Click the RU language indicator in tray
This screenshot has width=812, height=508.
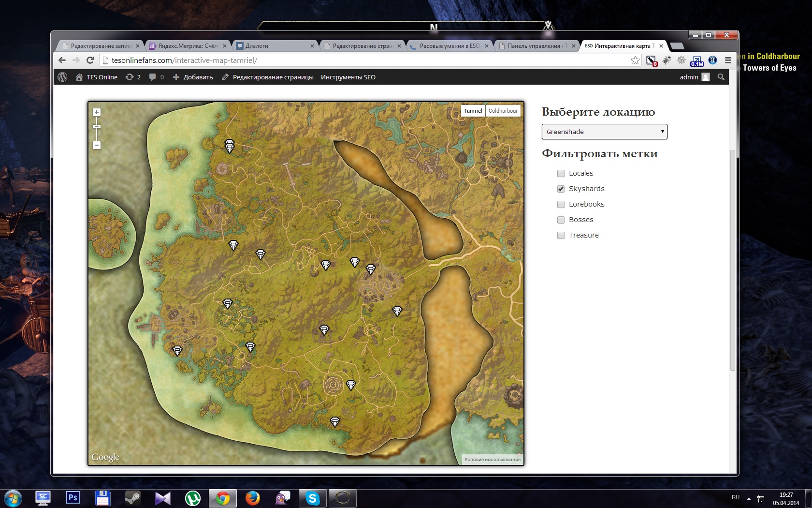735,497
